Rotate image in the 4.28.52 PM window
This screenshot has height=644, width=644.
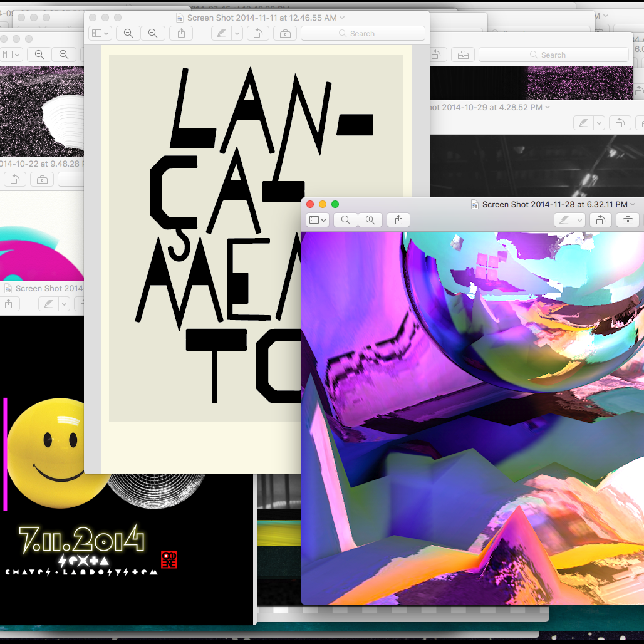(620, 123)
